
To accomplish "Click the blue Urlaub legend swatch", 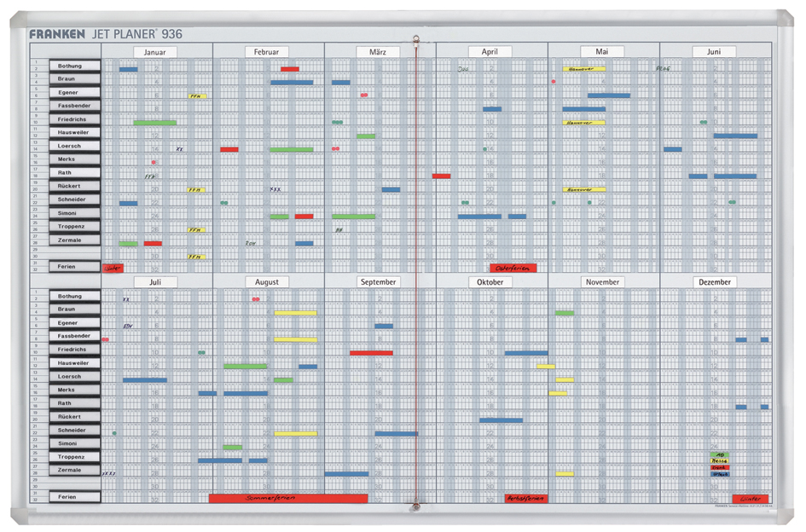I will [x=720, y=474].
